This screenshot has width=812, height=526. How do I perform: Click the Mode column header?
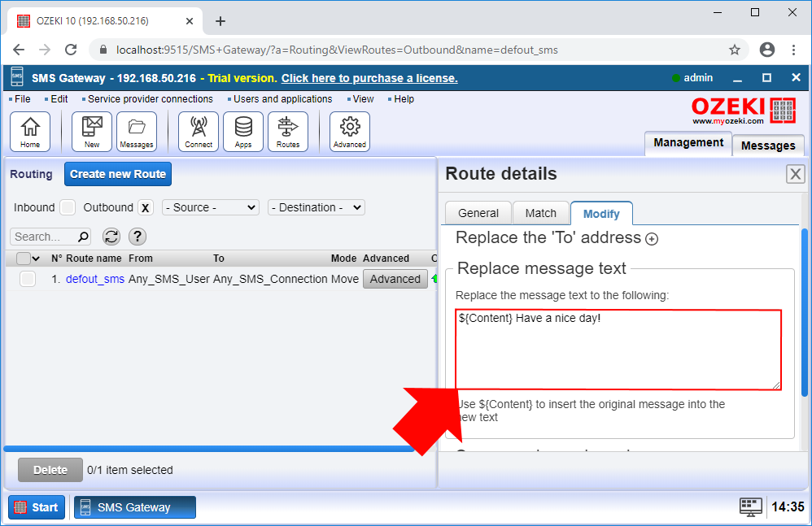(x=344, y=258)
